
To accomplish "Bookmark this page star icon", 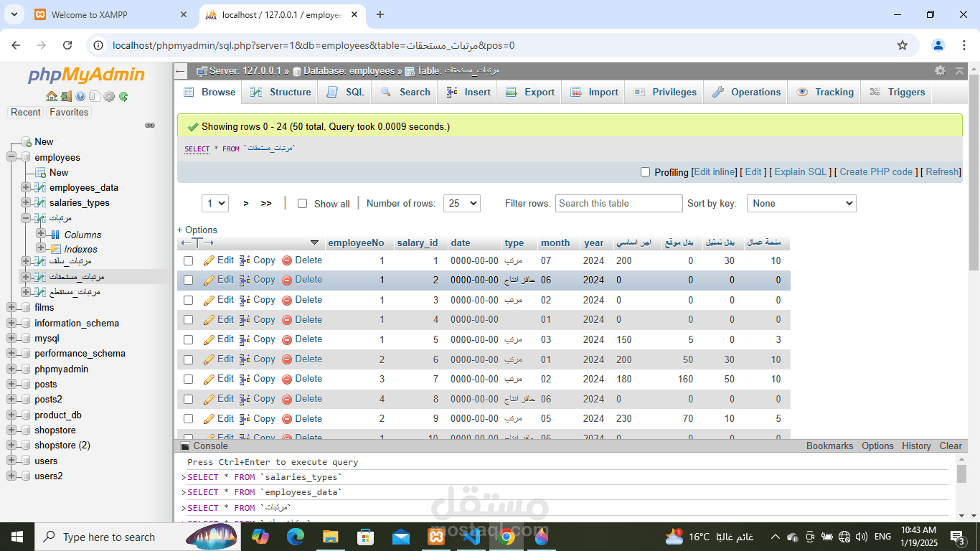I will click(903, 45).
